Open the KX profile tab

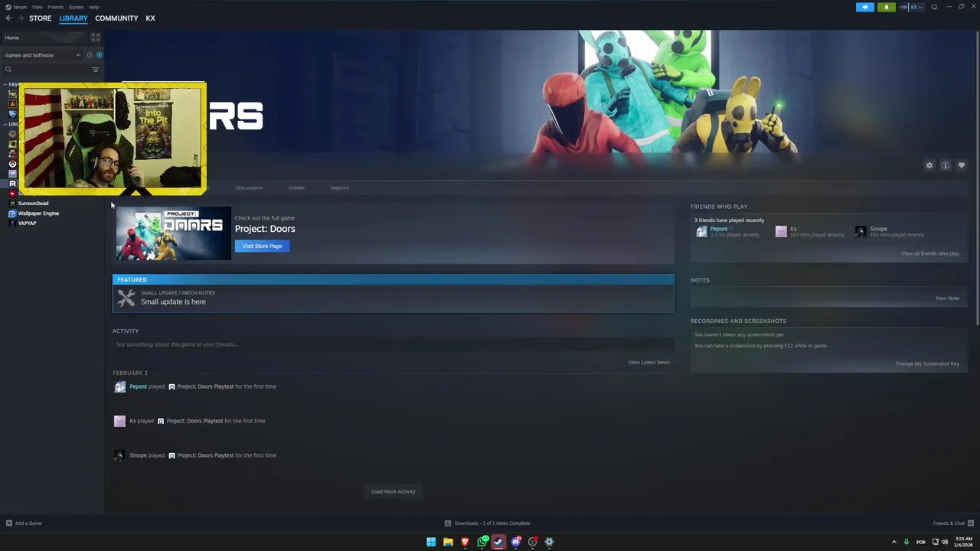pyautogui.click(x=150, y=18)
